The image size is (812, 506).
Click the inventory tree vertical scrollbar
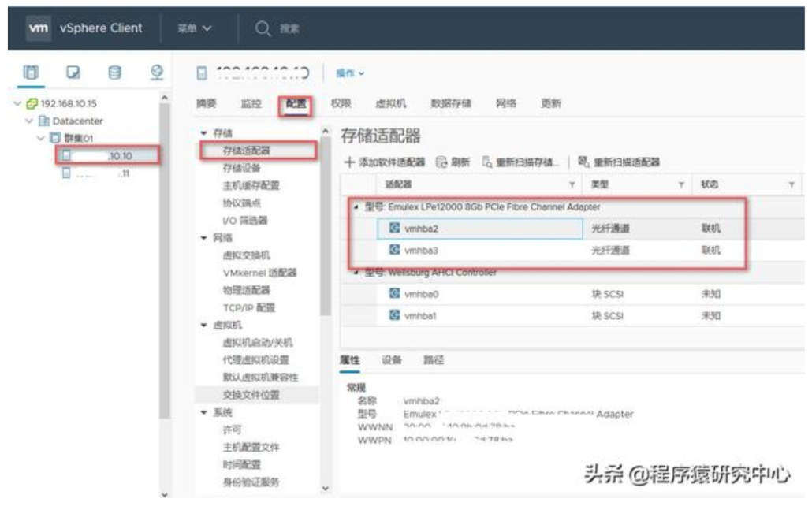tap(164, 259)
